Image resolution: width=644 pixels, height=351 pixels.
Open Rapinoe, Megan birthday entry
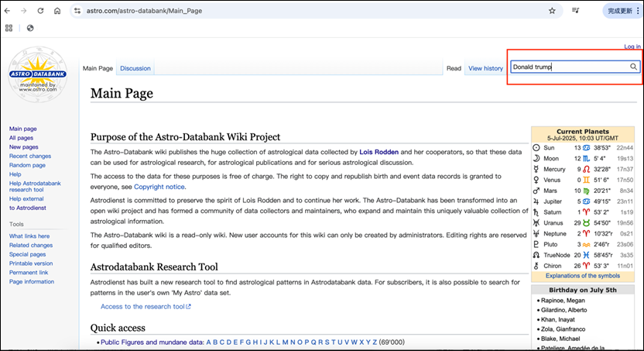click(x=563, y=301)
